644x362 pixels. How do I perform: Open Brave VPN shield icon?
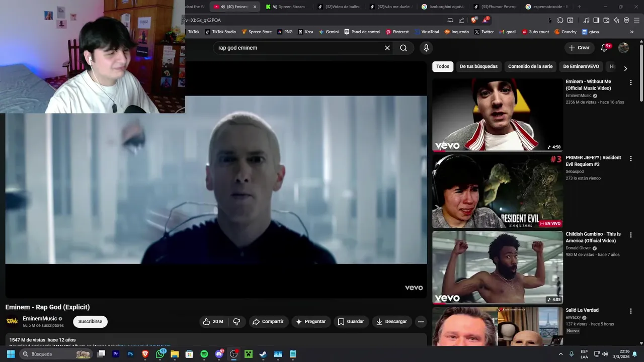pos(626,20)
